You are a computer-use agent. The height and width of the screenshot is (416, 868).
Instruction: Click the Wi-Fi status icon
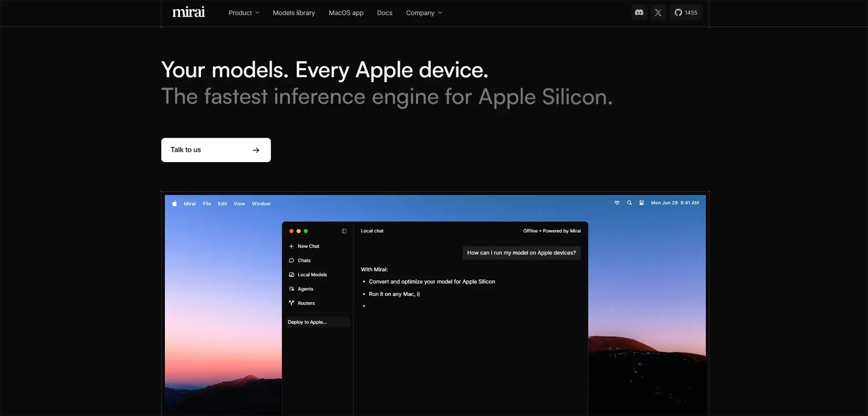coord(617,203)
